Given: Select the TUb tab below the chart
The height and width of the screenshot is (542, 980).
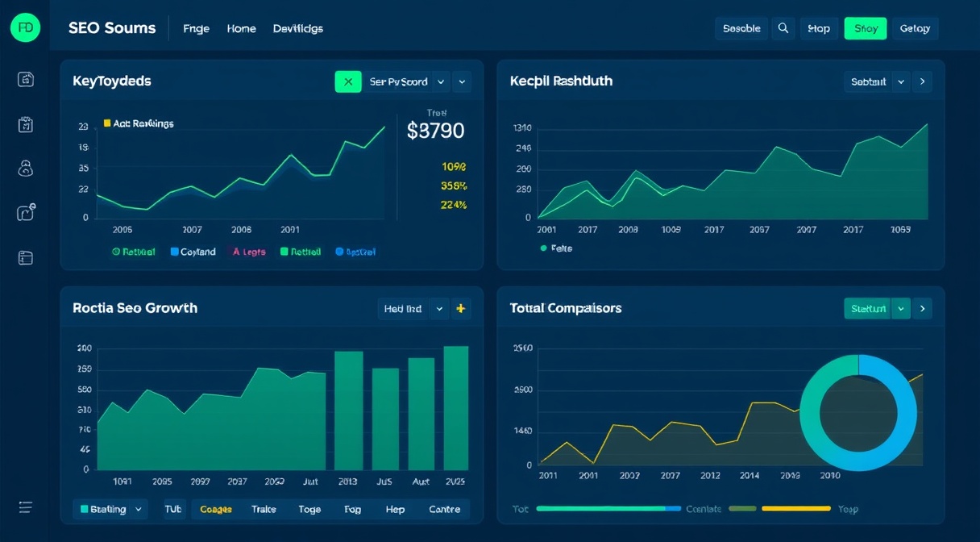Looking at the screenshot, I should pos(173,509).
